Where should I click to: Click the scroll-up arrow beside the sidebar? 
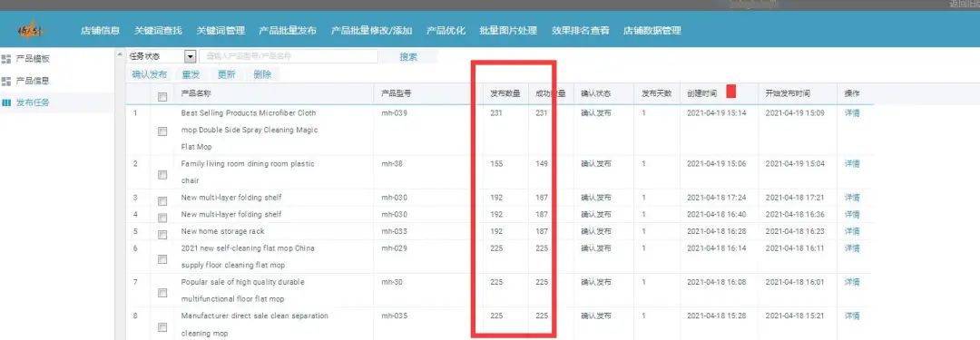coord(120,54)
